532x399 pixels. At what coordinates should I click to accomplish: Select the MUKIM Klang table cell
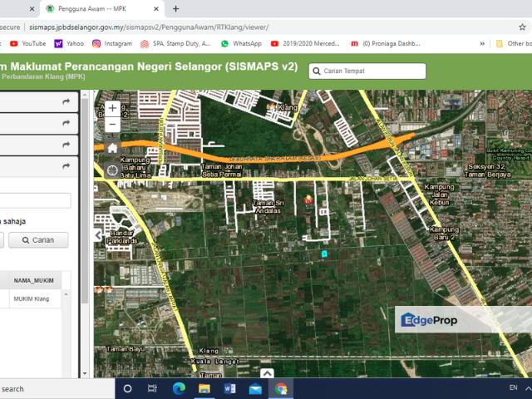click(32, 299)
